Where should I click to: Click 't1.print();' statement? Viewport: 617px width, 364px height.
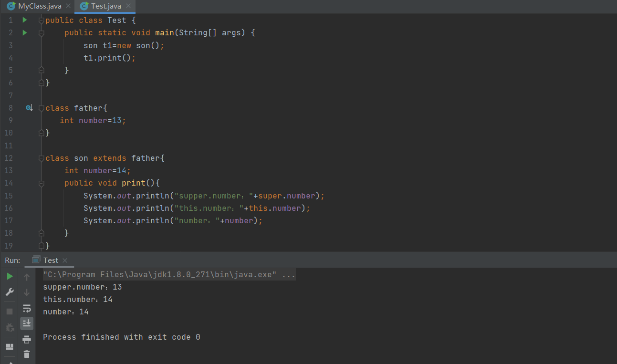[109, 58]
